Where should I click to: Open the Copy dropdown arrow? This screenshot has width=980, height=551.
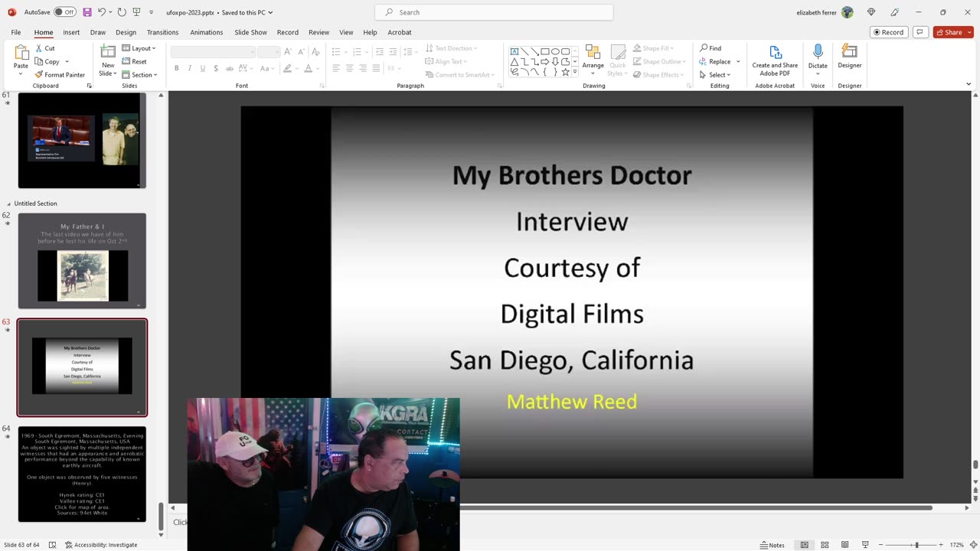click(x=67, y=61)
